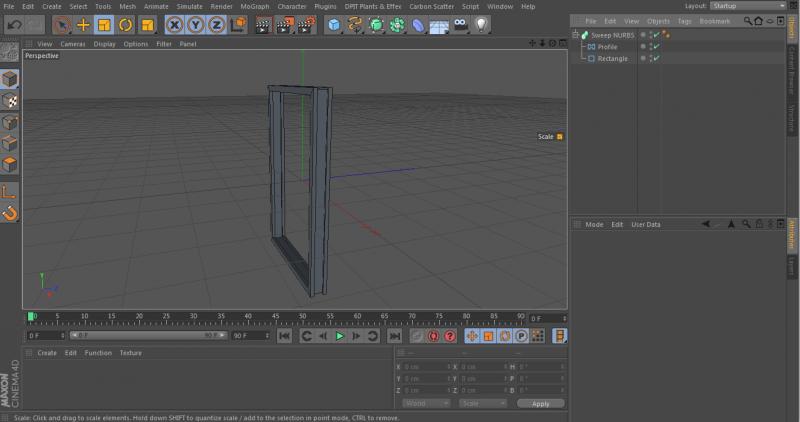Pick the Rotate tool
Viewport: 800px width, 422px height.
tap(126, 24)
